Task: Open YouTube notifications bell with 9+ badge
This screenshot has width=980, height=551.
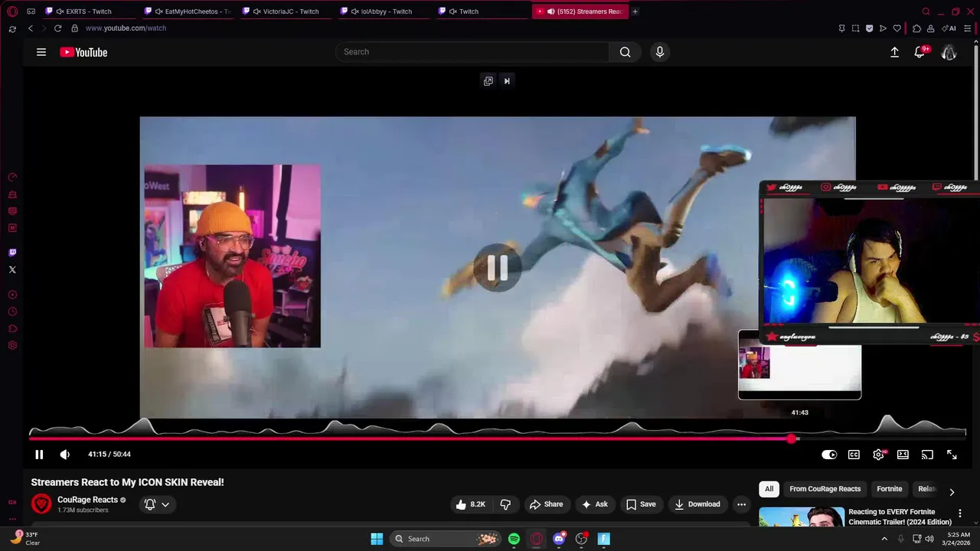Action: pos(920,52)
